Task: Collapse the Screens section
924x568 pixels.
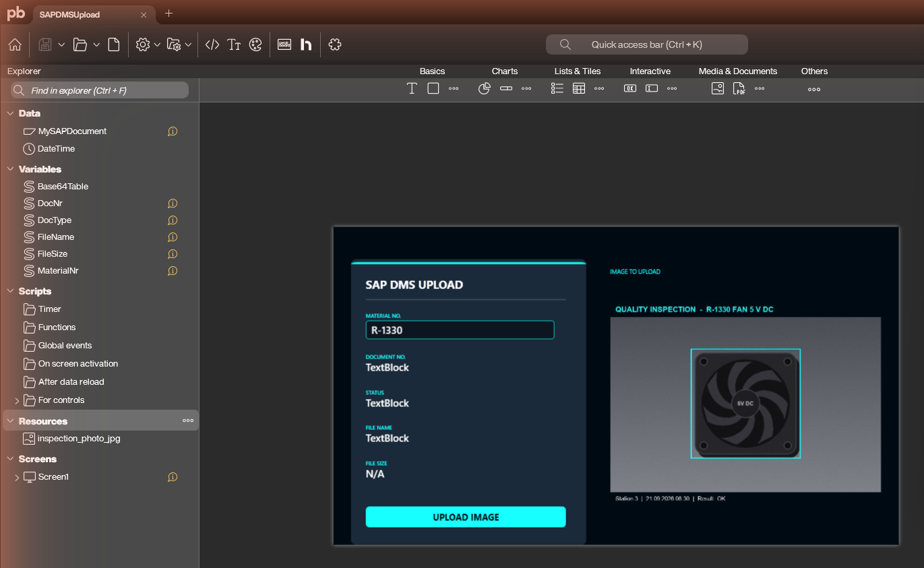Action: [x=10, y=459]
